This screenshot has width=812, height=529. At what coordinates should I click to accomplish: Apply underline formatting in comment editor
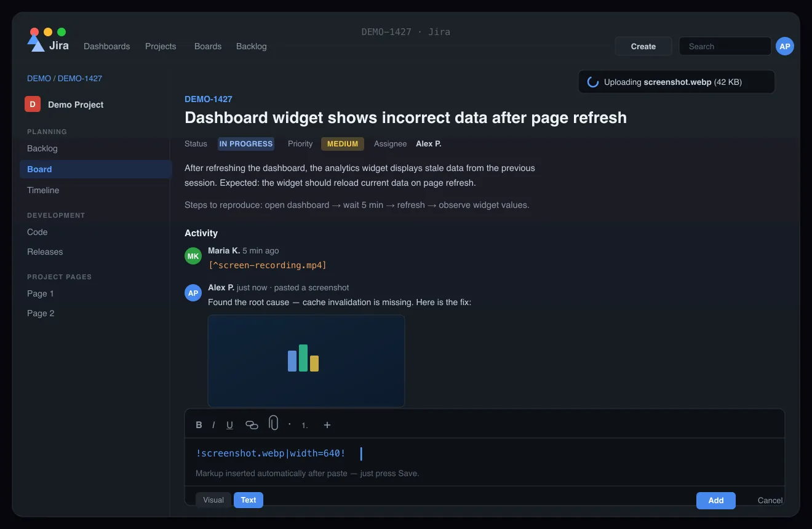point(229,425)
